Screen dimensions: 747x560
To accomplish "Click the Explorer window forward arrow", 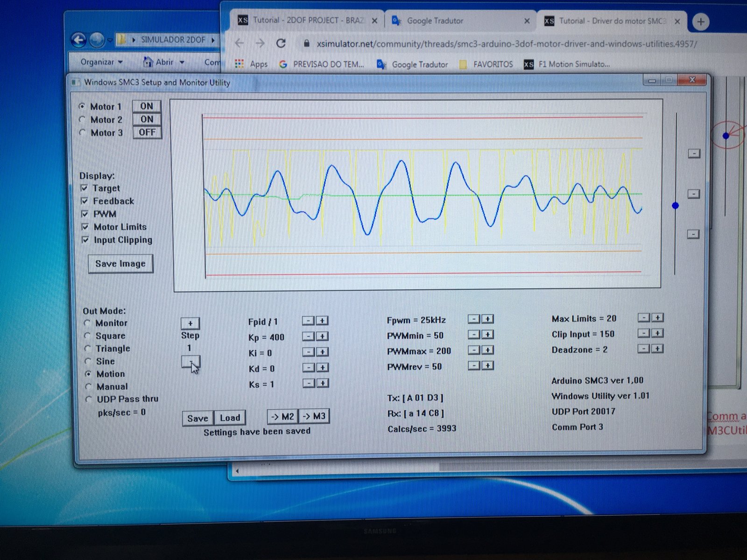I will click(x=97, y=40).
